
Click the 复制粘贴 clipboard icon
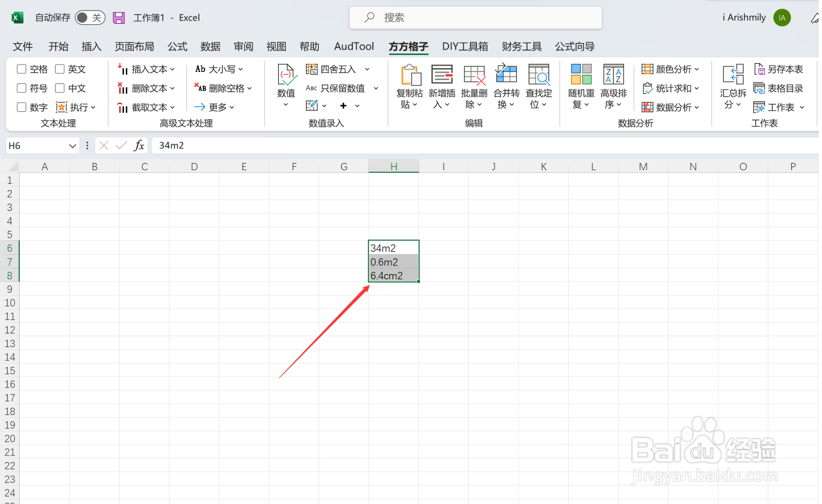point(410,76)
